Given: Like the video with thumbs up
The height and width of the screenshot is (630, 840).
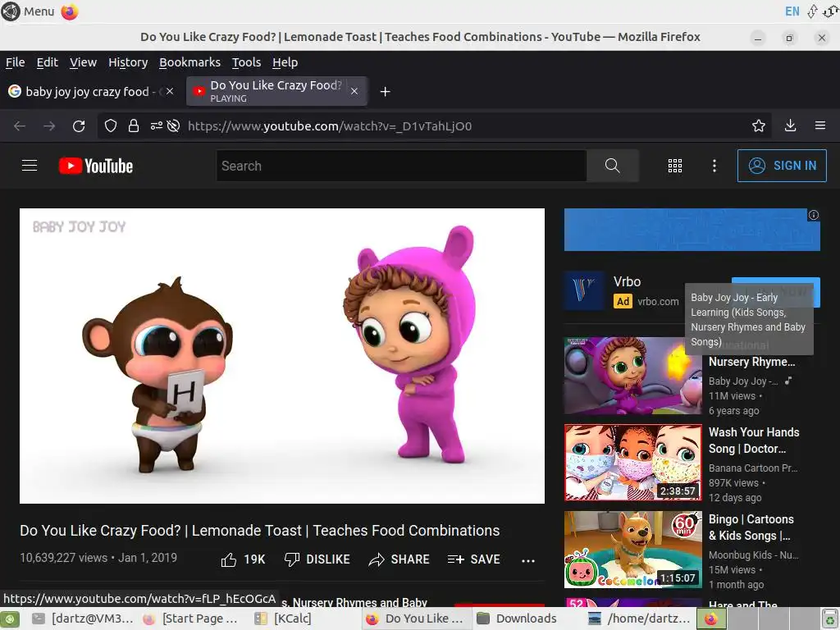Looking at the screenshot, I should [x=243, y=559].
